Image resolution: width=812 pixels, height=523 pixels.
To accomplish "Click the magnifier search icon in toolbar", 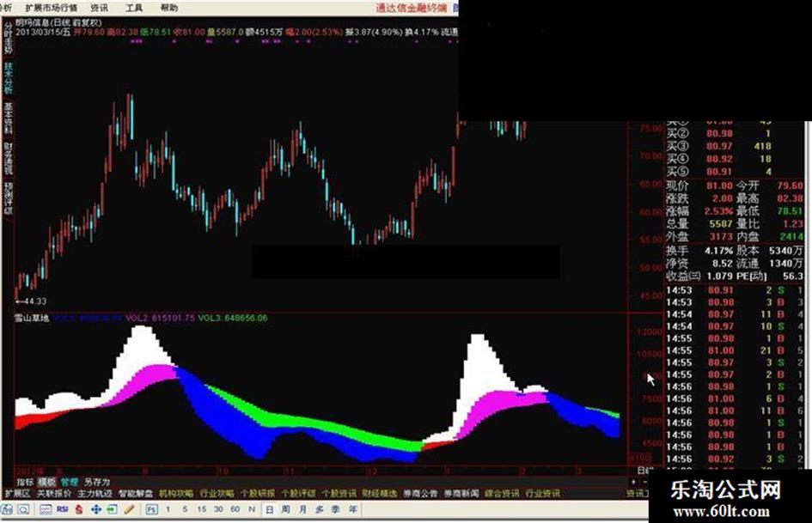I will coord(23,509).
